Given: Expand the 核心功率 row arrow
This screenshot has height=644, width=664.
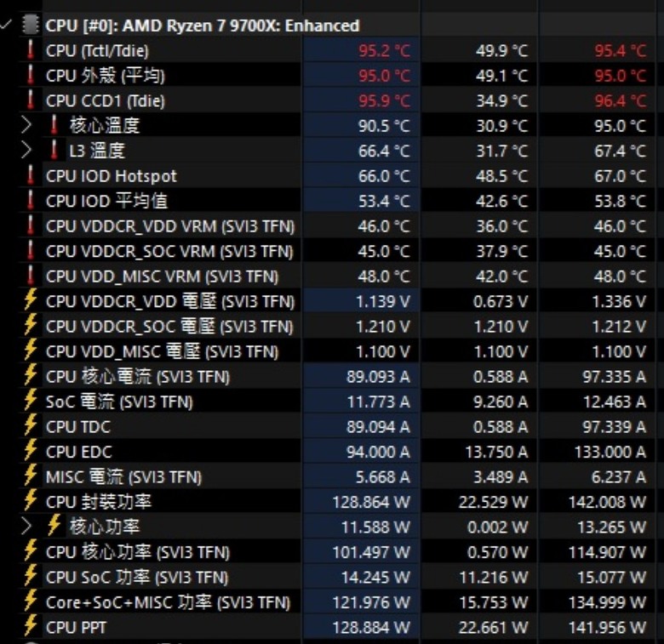Looking at the screenshot, I should (x=26, y=527).
